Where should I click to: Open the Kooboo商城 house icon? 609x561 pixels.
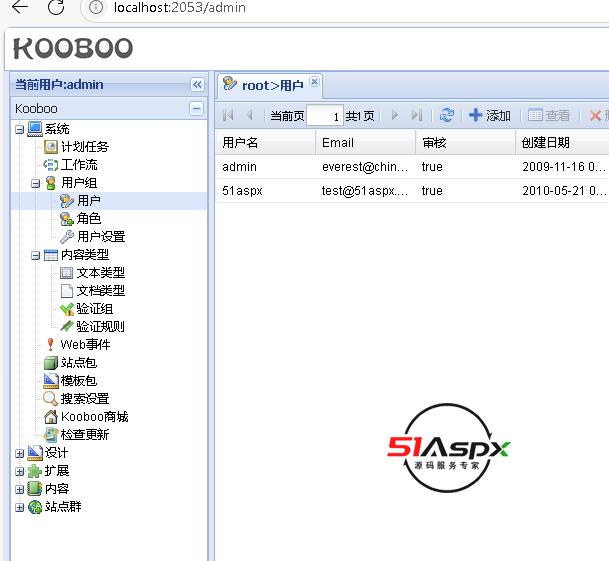pyautogui.click(x=50, y=417)
